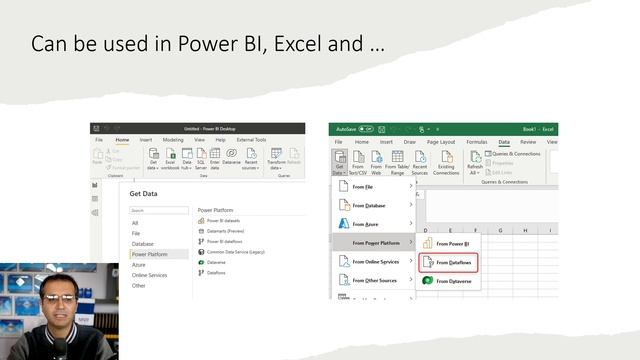The width and height of the screenshot is (640, 360).
Task: Choose From Dataverse in submenu
Action: pos(448,281)
